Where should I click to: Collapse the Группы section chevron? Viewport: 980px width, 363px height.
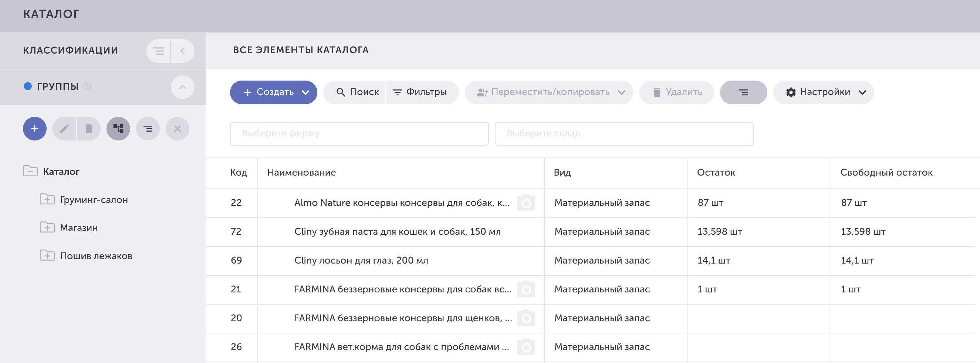pos(183,87)
